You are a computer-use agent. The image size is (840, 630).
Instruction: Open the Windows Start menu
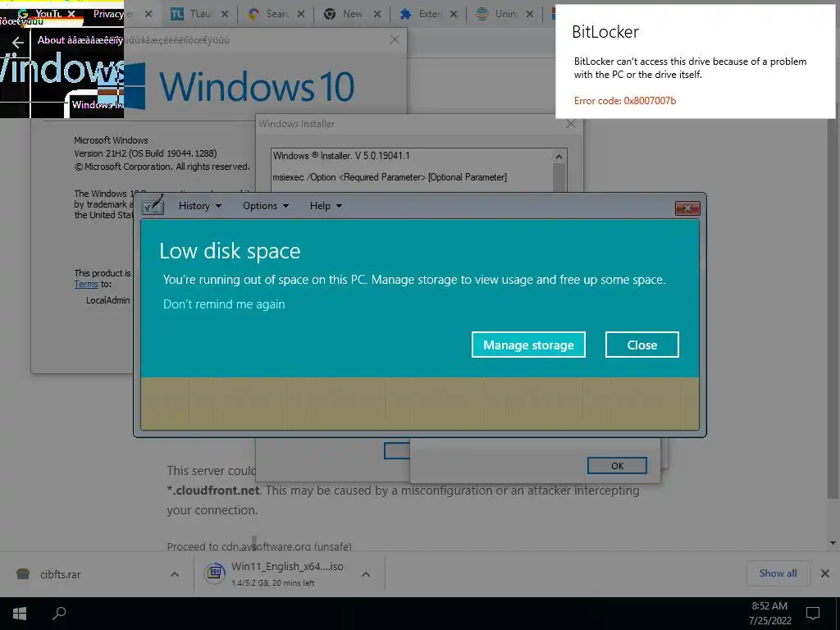coord(20,614)
